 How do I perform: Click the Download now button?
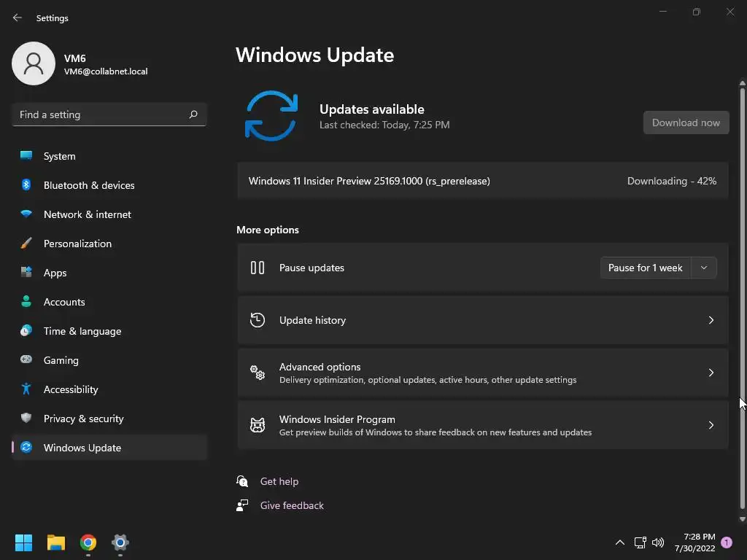click(686, 122)
